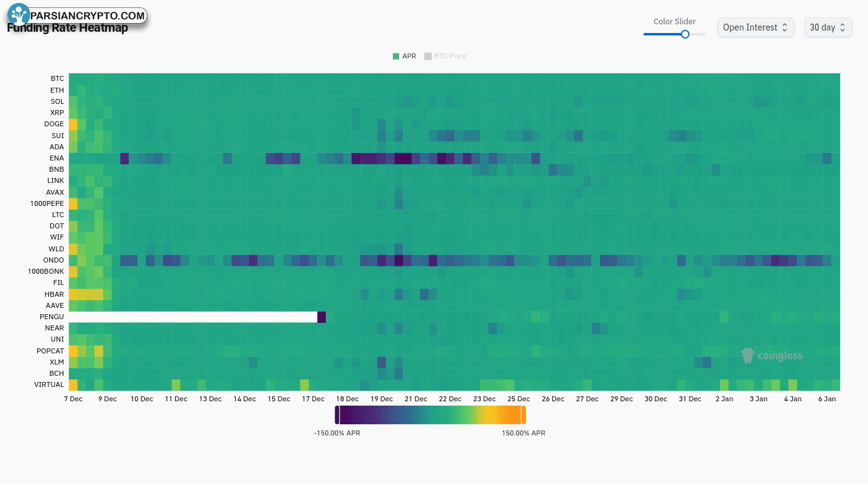This screenshot has width=868, height=484.
Task: Click the AAVE row label
Action: tap(55, 305)
